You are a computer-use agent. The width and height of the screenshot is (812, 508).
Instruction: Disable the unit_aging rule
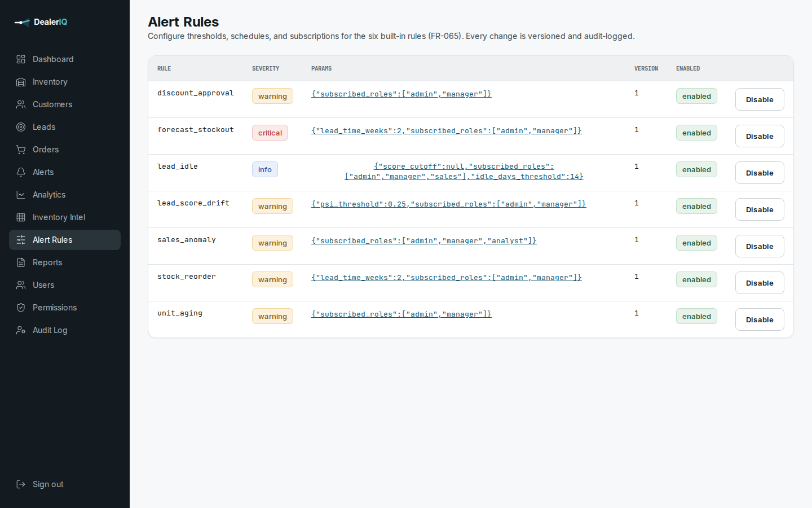760,319
